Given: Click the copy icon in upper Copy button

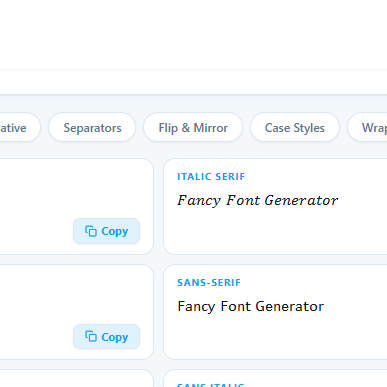Looking at the screenshot, I should 91,231.
